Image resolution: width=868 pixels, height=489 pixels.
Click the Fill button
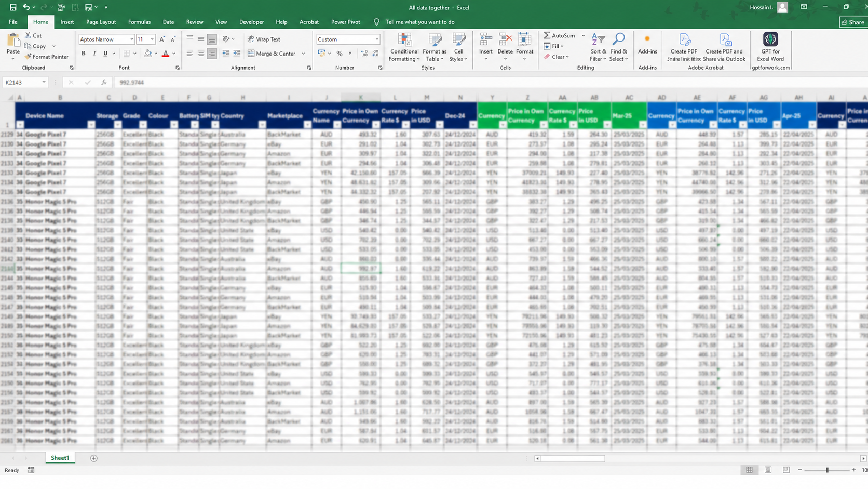[554, 46]
